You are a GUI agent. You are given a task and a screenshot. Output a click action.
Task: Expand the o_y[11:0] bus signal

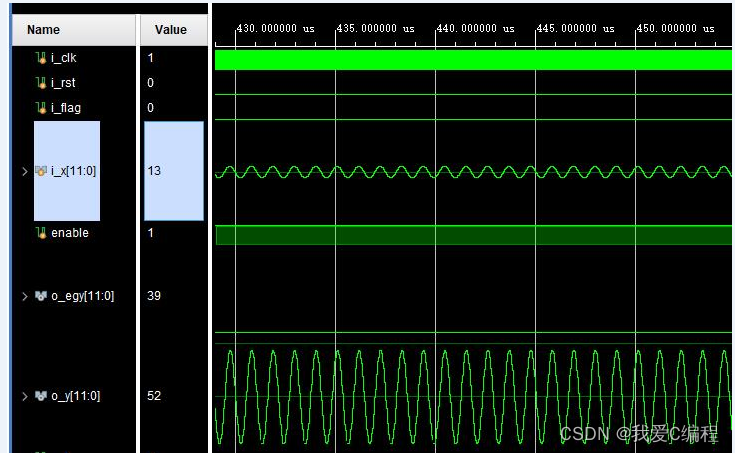[25, 396]
